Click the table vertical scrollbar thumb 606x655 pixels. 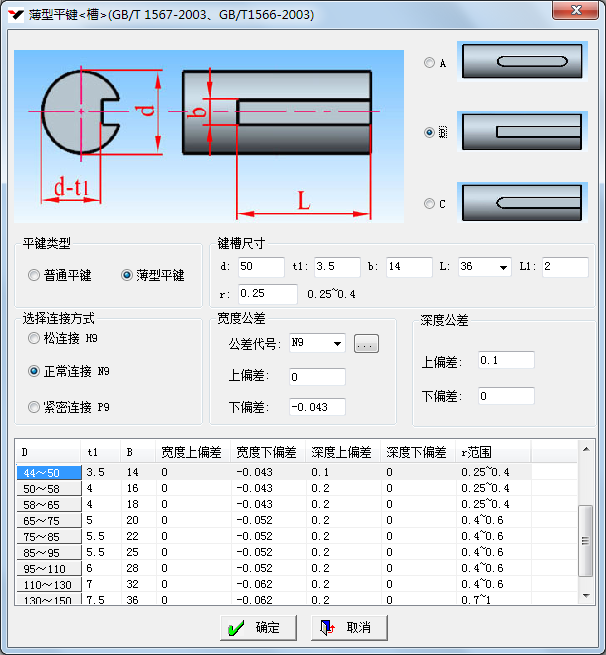tap(586, 541)
